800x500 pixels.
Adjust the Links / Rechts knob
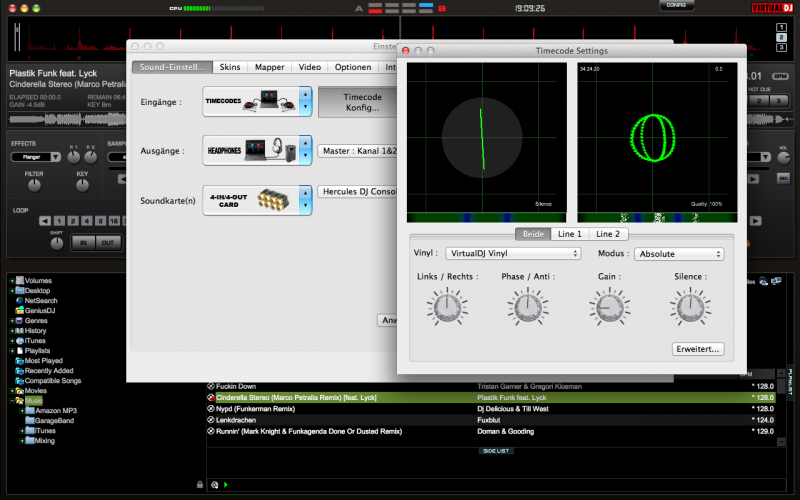click(447, 307)
